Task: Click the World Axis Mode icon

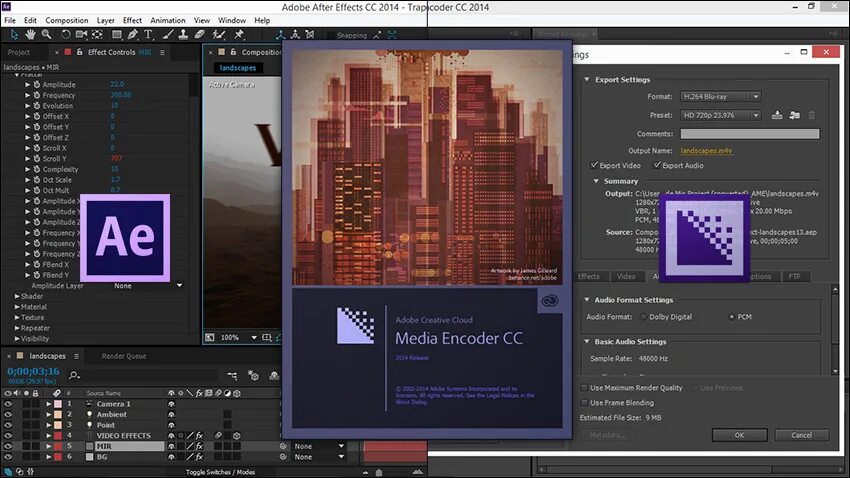Action: point(295,35)
